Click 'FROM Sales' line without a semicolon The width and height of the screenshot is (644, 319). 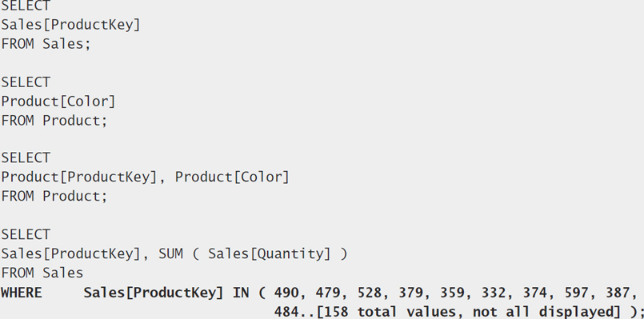click(42, 273)
